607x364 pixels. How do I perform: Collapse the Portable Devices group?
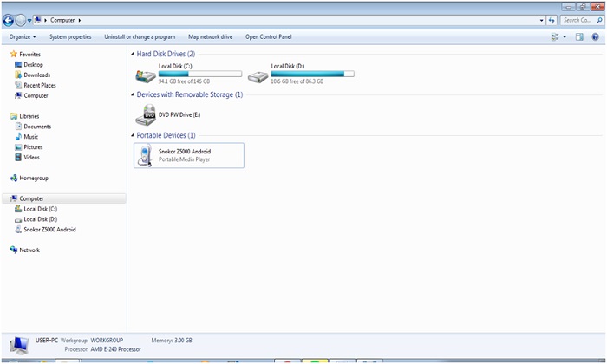(x=134, y=136)
